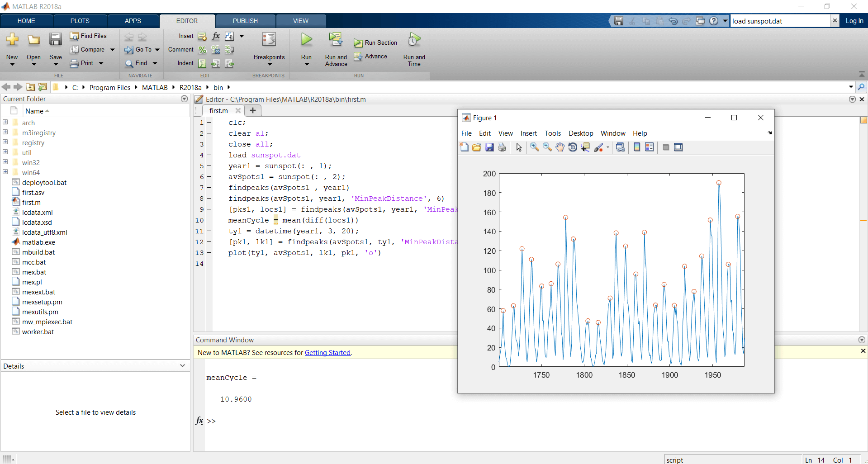Open the Find dropdown in Navigate section
The image size is (868, 464).
pos(154,63)
